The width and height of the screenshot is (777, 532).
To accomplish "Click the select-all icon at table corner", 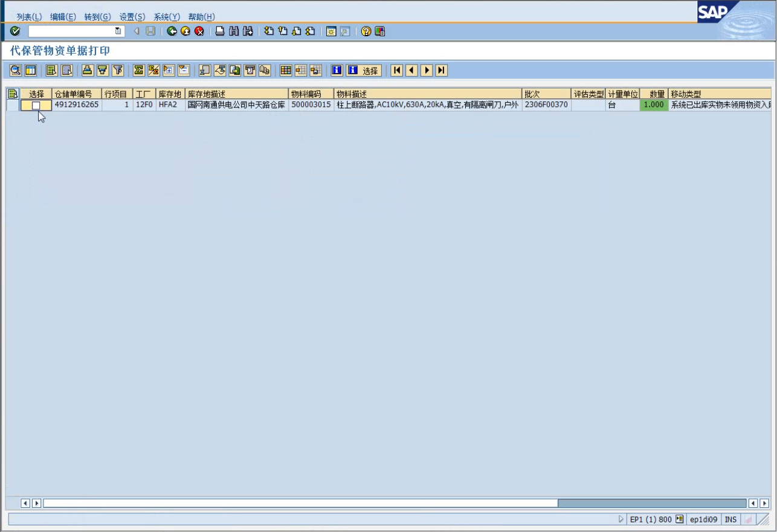I will 13,94.
